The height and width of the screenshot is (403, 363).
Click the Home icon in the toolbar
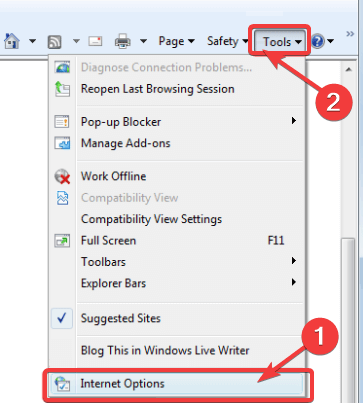(x=12, y=41)
